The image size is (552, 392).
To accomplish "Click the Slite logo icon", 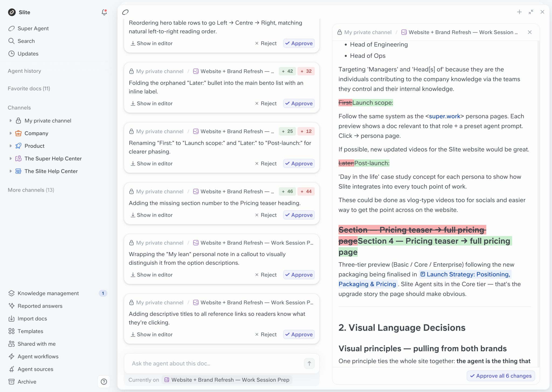I will tap(12, 12).
